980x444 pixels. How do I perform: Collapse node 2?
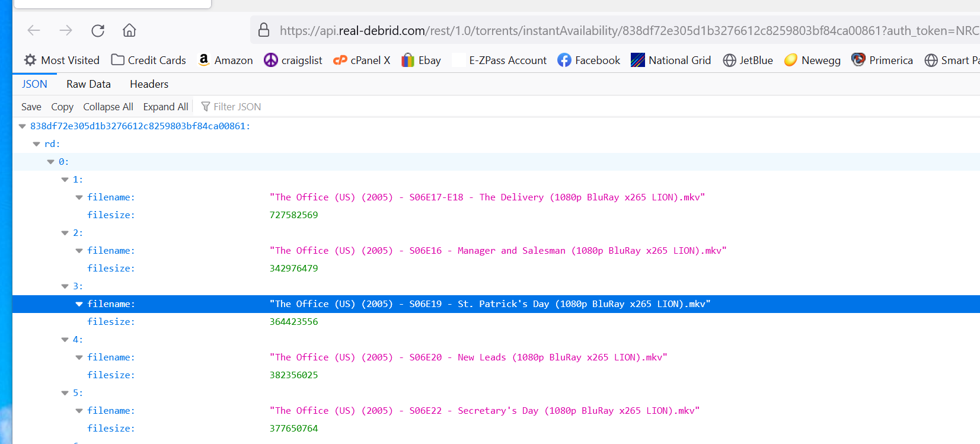[65, 233]
